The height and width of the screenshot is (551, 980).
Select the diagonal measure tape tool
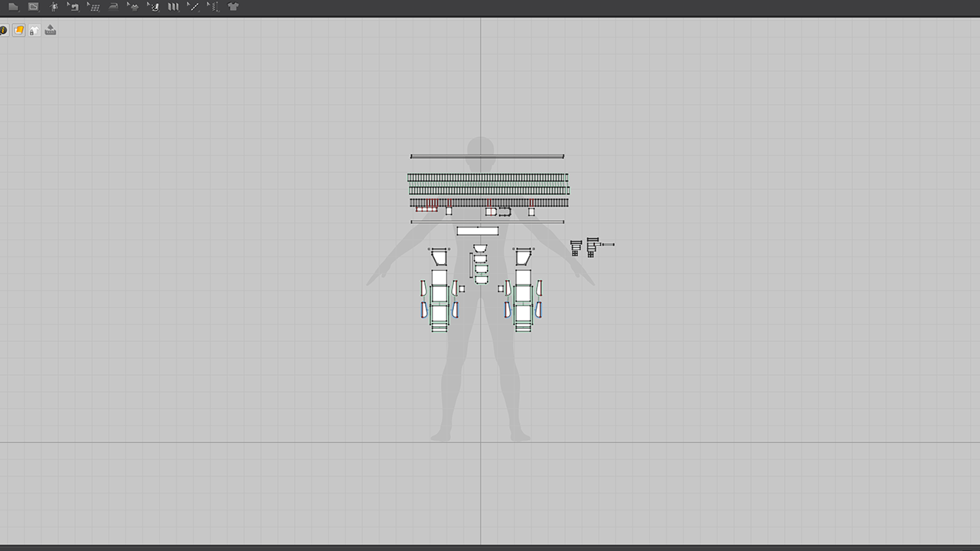pos(194,7)
